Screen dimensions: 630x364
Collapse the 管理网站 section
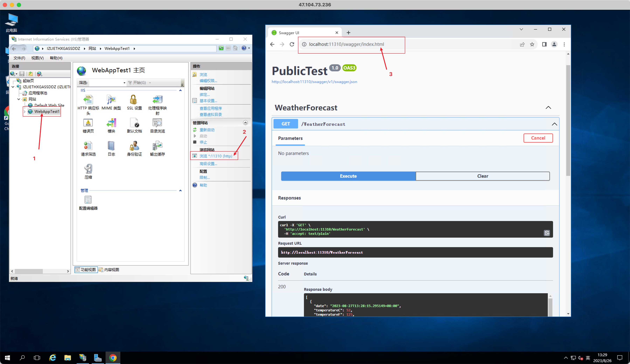coord(245,122)
